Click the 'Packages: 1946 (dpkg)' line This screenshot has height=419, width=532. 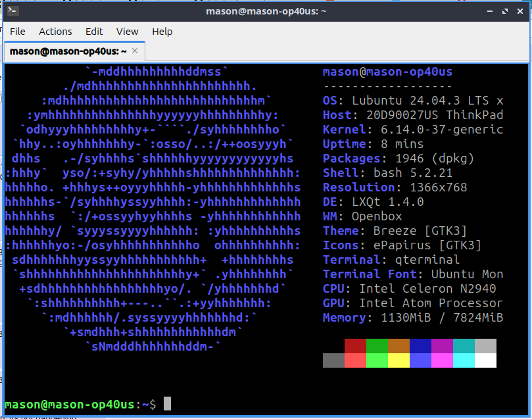399,159
